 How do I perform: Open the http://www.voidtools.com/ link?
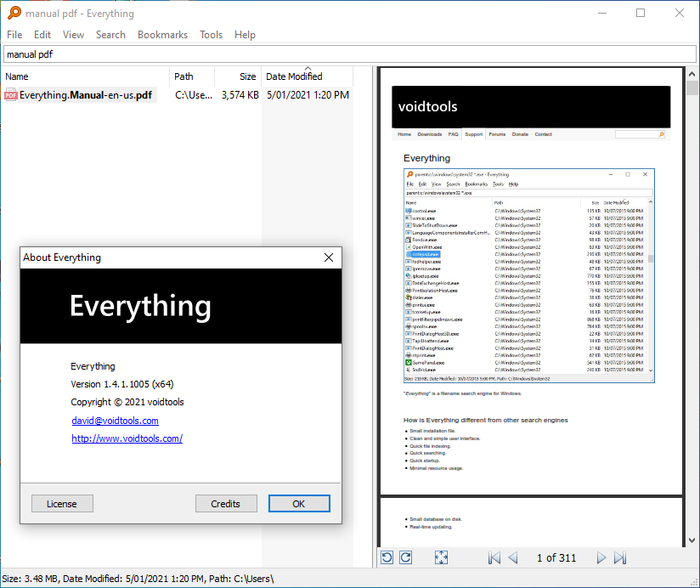(127, 438)
